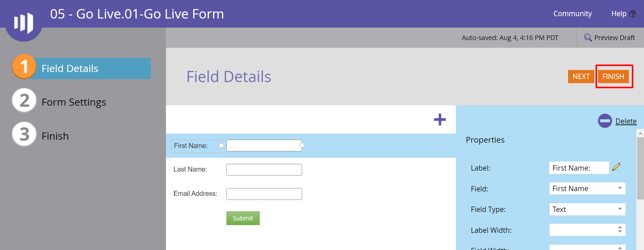The height and width of the screenshot is (250, 644).
Task: Click the minus Delete icon
Action: pyautogui.click(x=605, y=121)
